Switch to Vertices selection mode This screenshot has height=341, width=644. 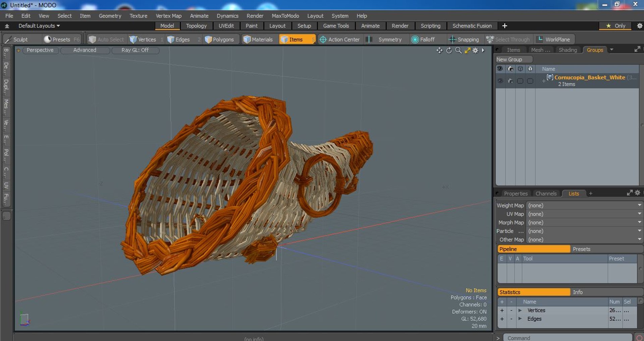click(143, 40)
